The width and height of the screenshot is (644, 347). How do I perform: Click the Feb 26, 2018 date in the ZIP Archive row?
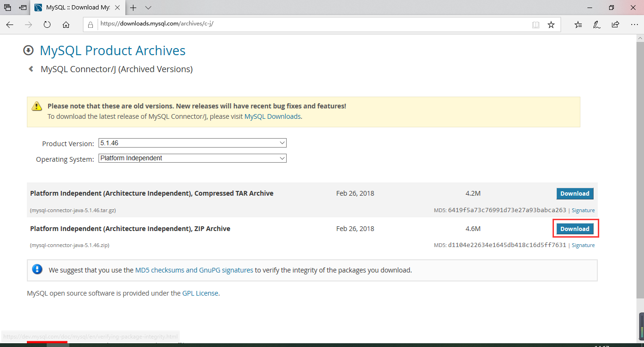(355, 229)
